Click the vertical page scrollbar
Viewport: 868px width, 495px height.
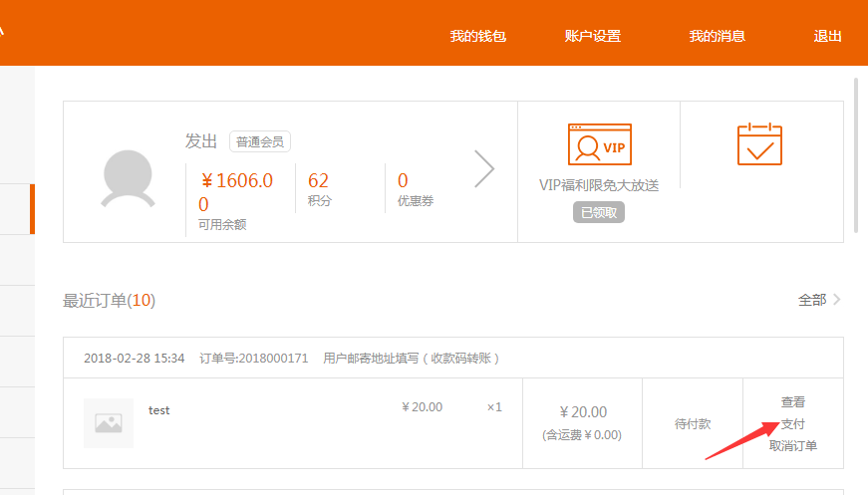click(x=857, y=154)
